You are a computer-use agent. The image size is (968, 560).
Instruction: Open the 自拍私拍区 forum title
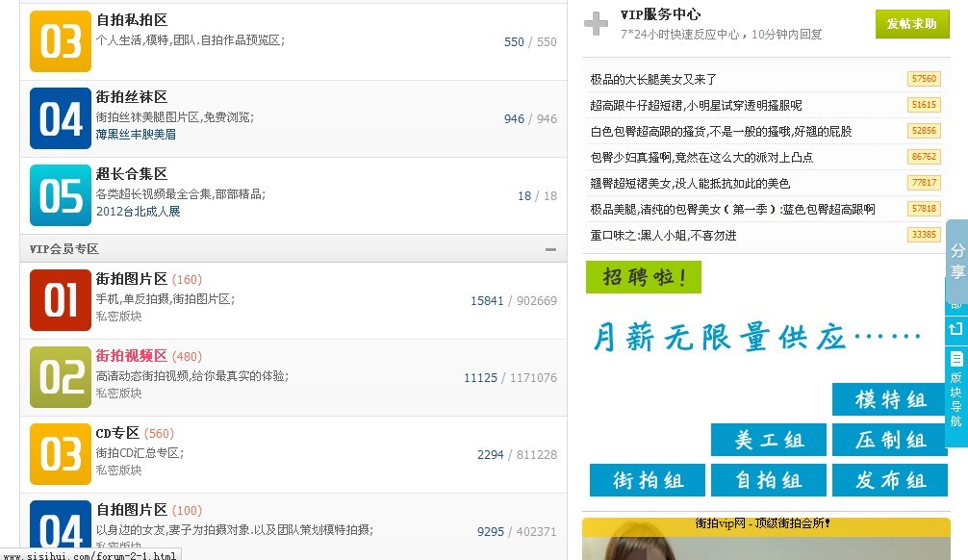point(132,20)
